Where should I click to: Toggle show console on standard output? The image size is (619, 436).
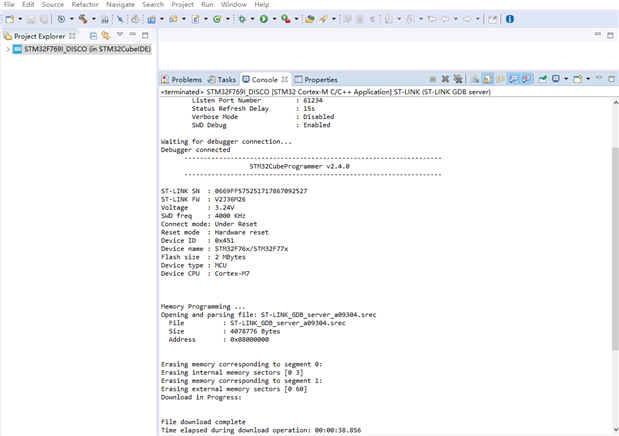(x=513, y=79)
